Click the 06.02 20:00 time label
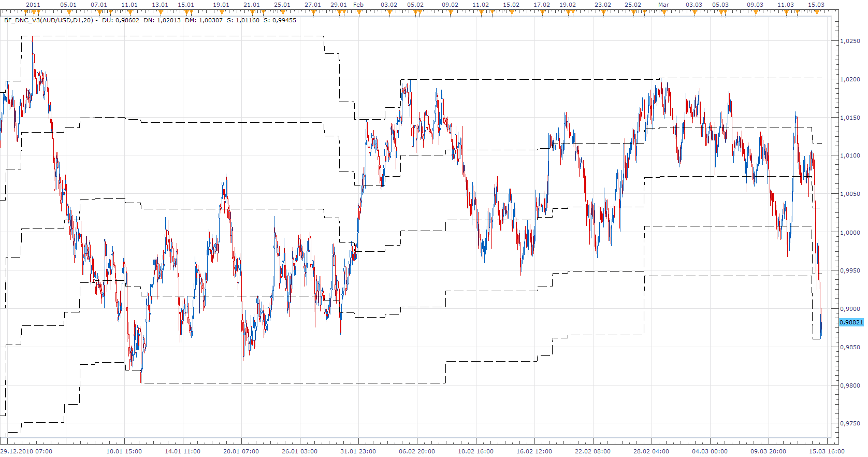868x457 pixels. tap(417, 451)
